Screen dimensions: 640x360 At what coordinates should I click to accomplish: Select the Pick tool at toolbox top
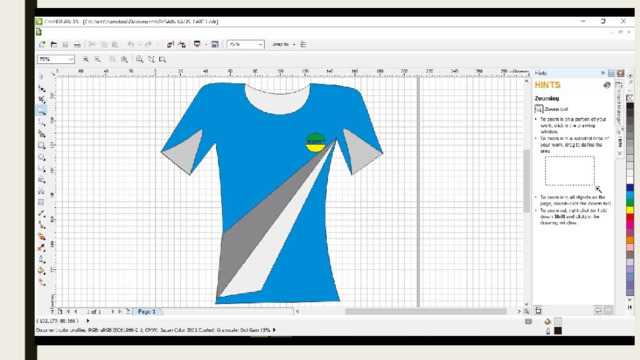(42, 76)
